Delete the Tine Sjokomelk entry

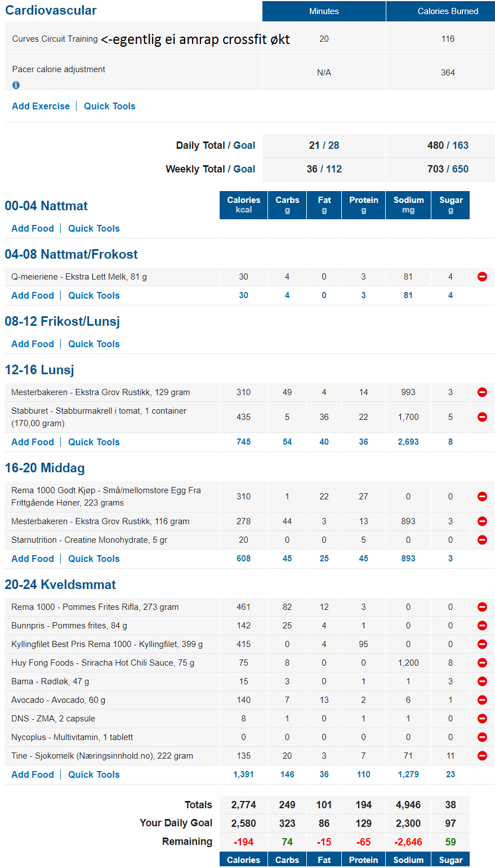pyautogui.click(x=482, y=756)
